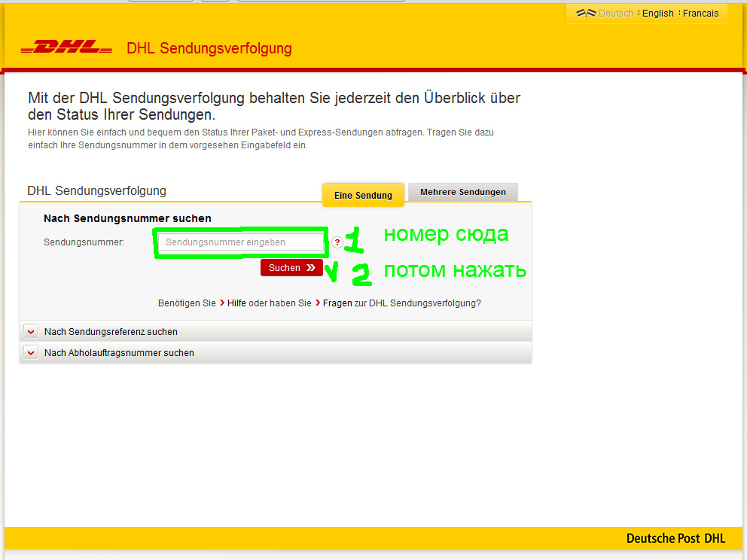
Task: Click red arrow icon before Fragen
Action: [x=318, y=303]
